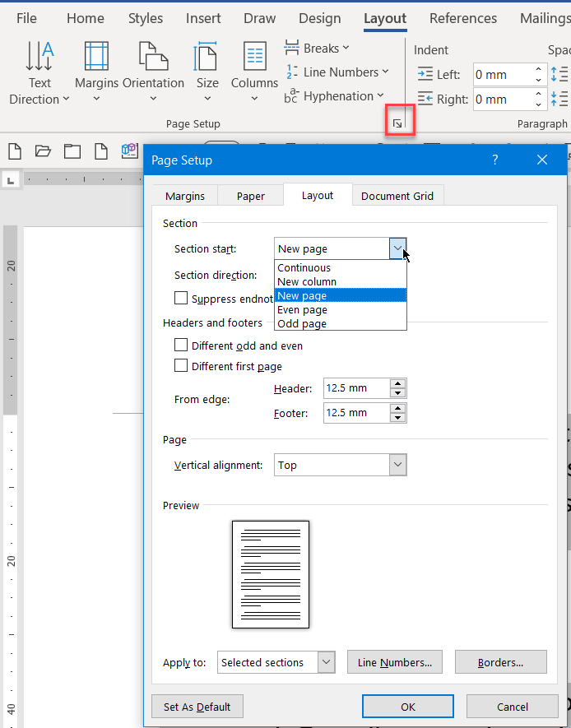Viewport: 571px width, 728px height.
Task: Open the Breaks menu
Action: coord(317,49)
